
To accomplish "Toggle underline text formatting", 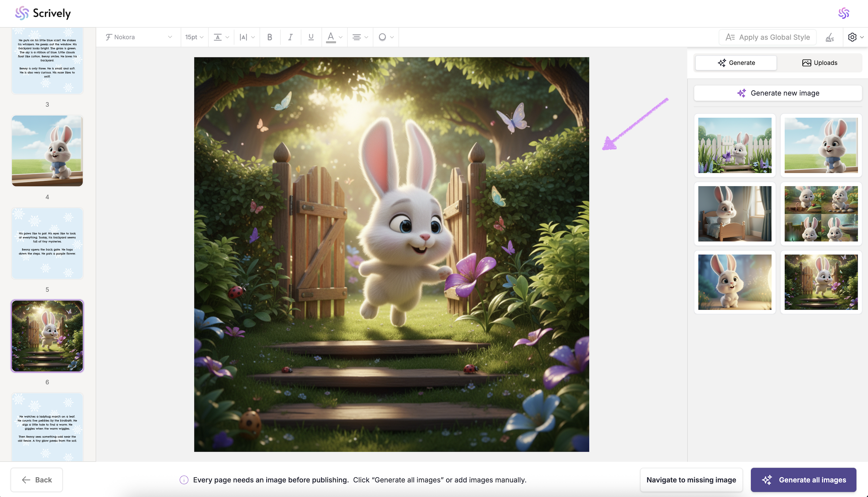I will pyautogui.click(x=311, y=37).
